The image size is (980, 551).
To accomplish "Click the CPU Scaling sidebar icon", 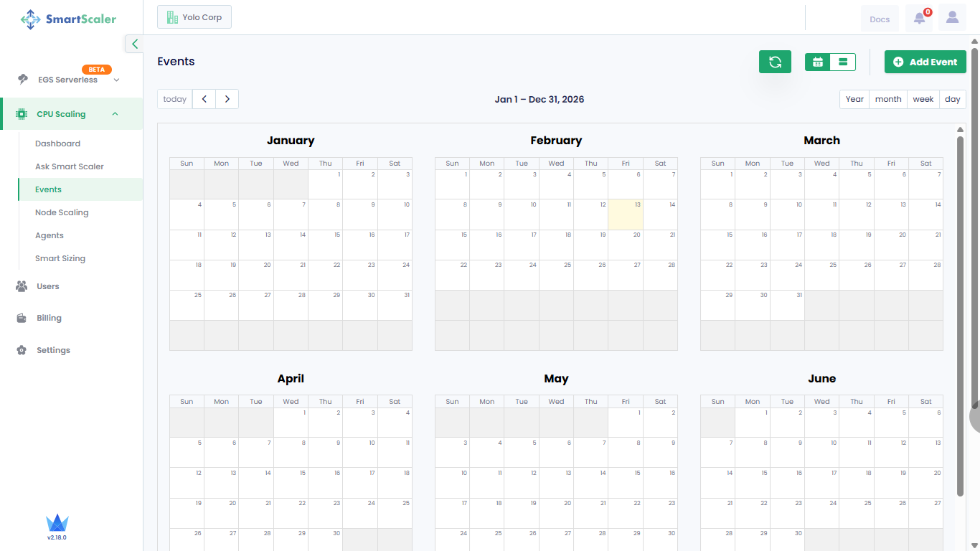I will (22, 113).
